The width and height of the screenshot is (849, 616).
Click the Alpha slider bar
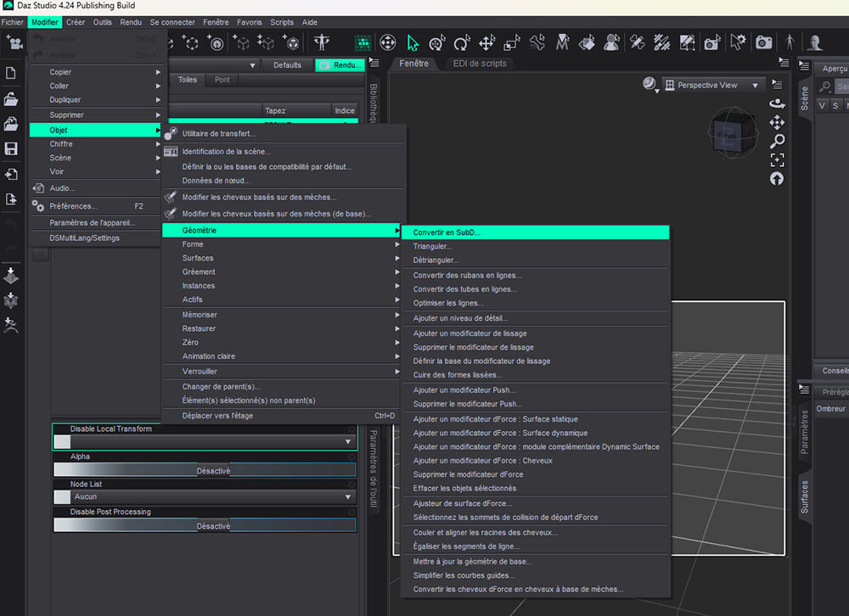tap(205, 470)
